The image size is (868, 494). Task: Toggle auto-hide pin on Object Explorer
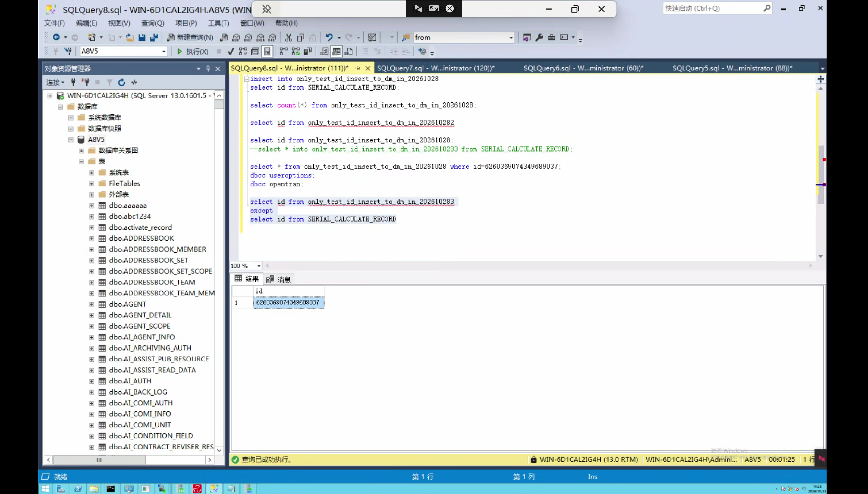coord(208,69)
